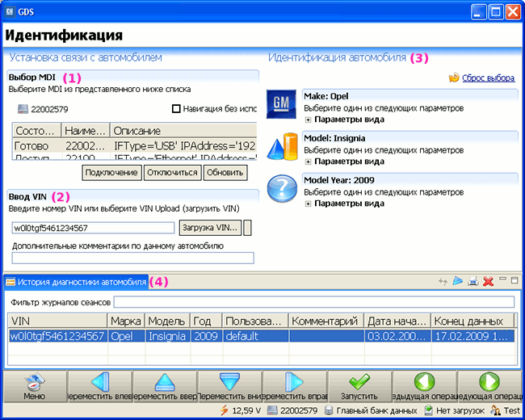525x420 pixels.
Task: Sort history by Год column header
Action: (x=206, y=321)
